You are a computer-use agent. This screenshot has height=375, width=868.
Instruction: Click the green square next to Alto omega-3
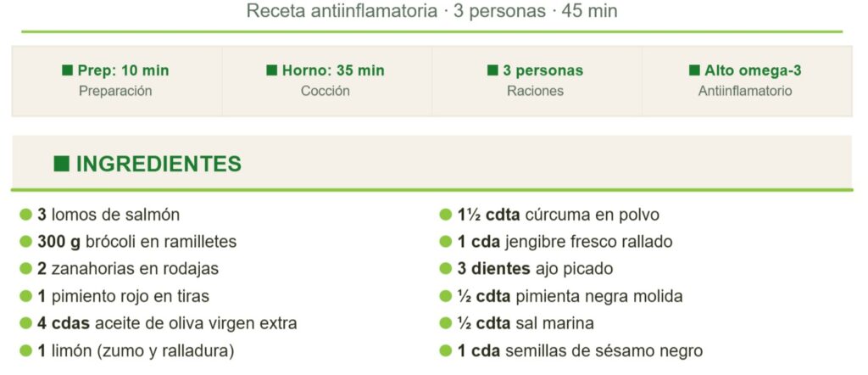coord(694,71)
